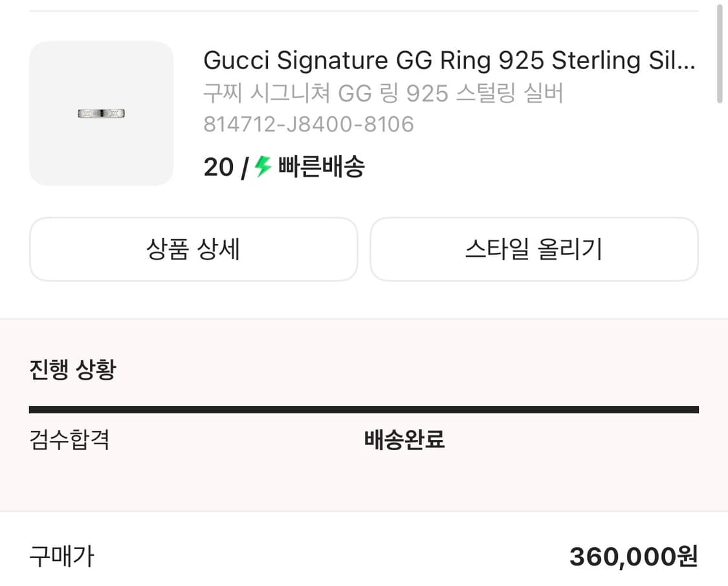Click the 스타일 올리기 style upload button
Viewport: 728px width, 586px height.
pyautogui.click(x=533, y=250)
